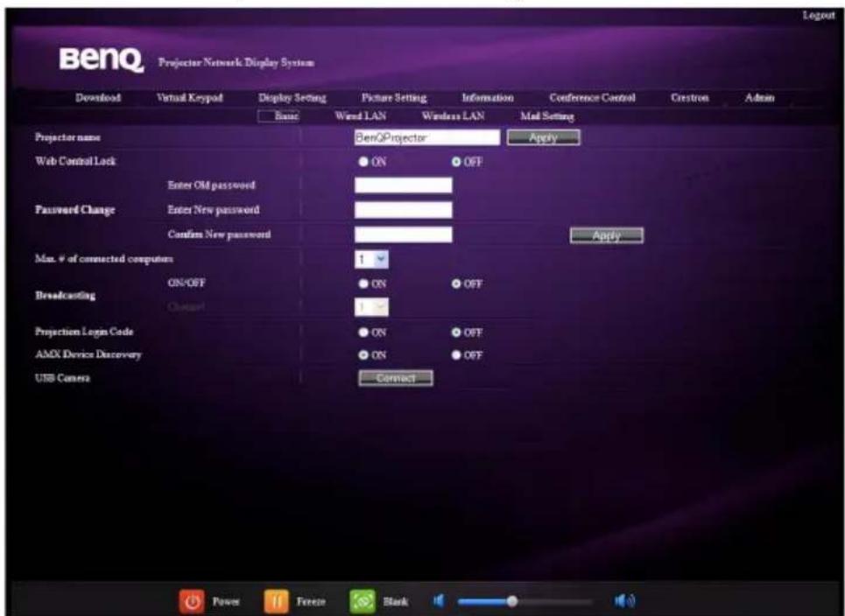The height and width of the screenshot is (616, 845).
Task: Turn Projection Login Code ON
Action: pos(363,332)
